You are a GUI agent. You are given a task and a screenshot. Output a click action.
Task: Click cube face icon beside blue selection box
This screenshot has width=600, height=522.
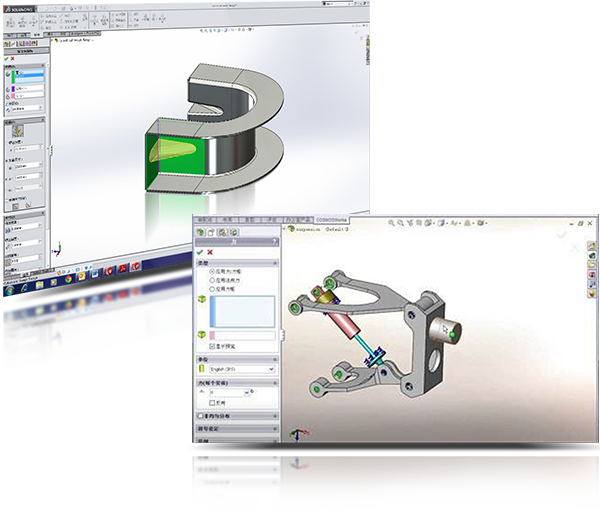(202, 299)
